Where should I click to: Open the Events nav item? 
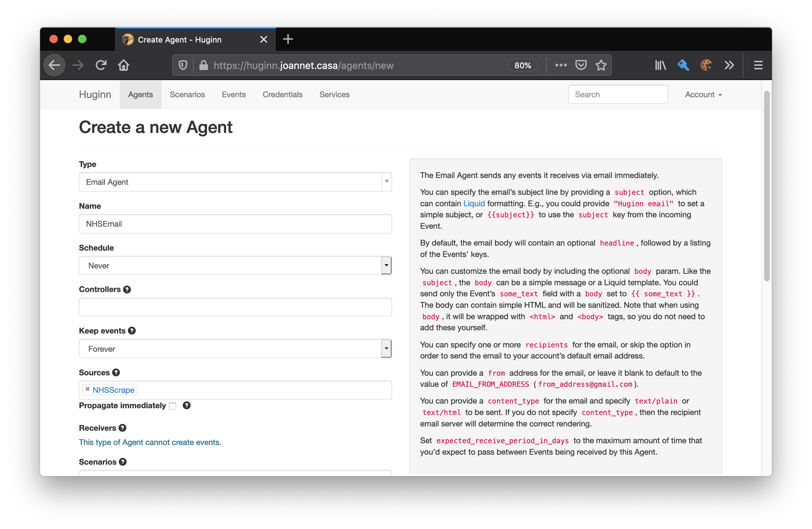coord(234,94)
